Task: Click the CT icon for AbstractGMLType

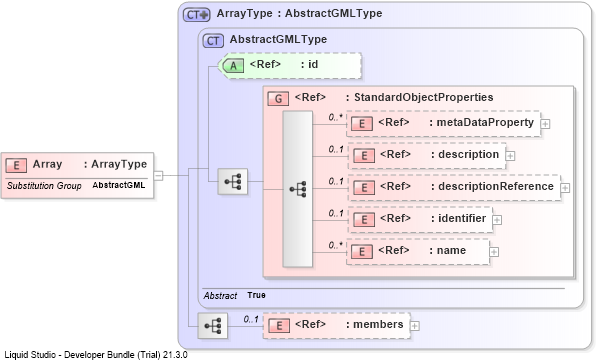Action: [x=213, y=41]
